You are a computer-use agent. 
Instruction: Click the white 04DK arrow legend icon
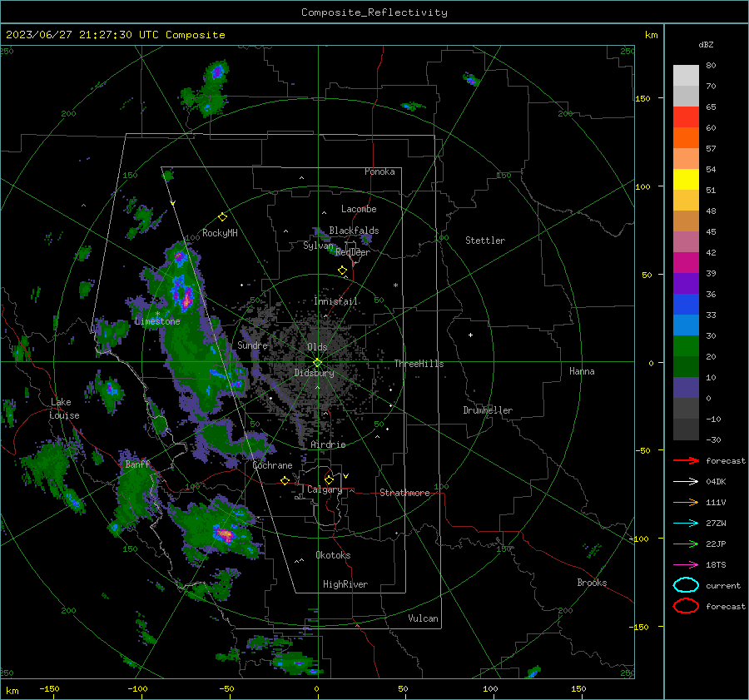point(686,481)
